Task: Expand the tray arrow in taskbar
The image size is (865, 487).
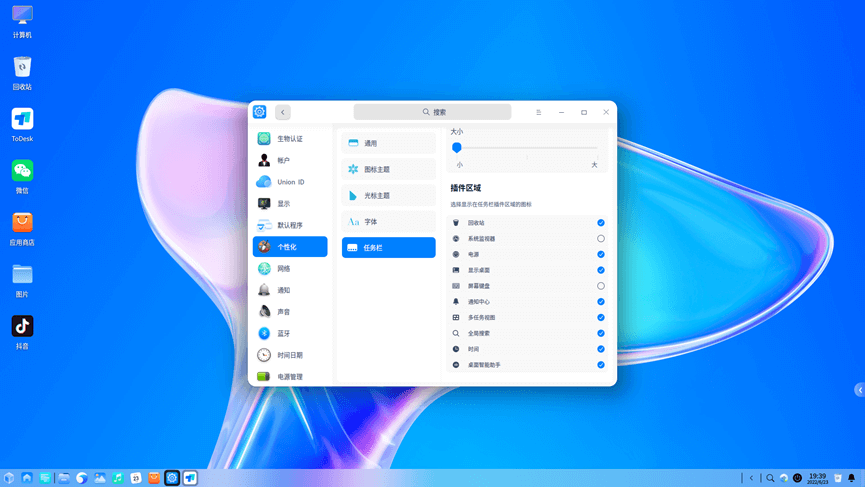Action: [752, 478]
